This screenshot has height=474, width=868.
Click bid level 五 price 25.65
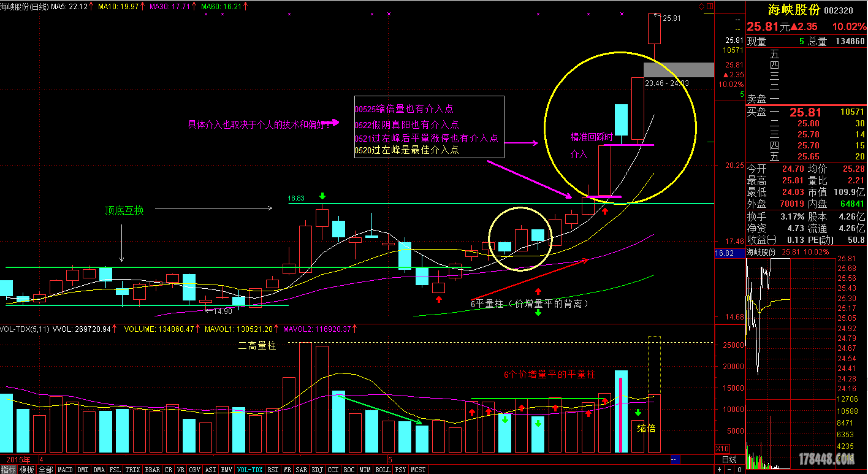click(x=808, y=156)
